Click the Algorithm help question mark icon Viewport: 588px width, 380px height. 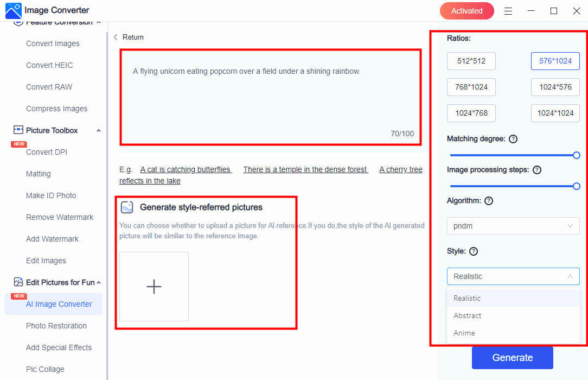click(x=489, y=201)
